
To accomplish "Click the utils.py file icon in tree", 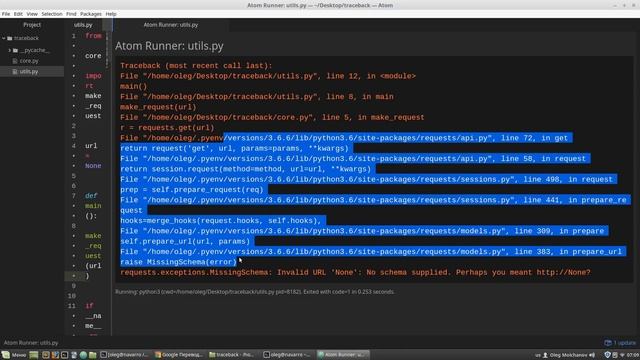I will point(15,71).
